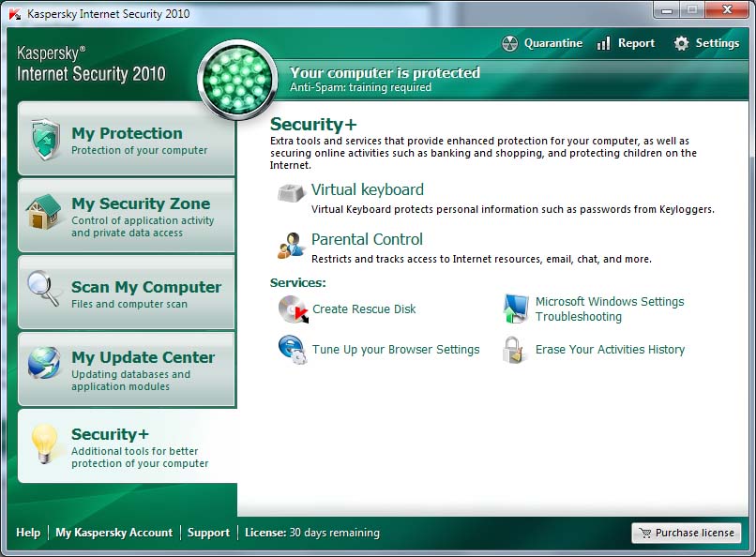Open Erase Your Activities History link
Viewport: 756px width, 557px height.
610,350
